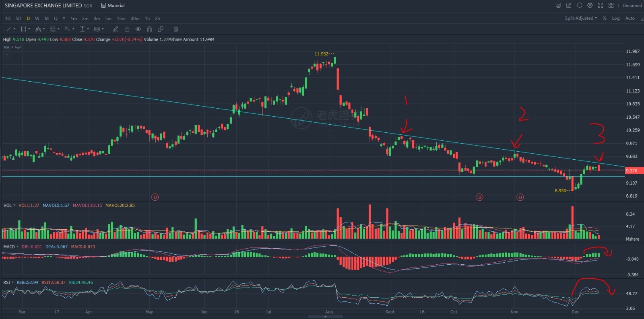
Task: Expand the rectangle tool options arrow
Action: (x=29, y=29)
